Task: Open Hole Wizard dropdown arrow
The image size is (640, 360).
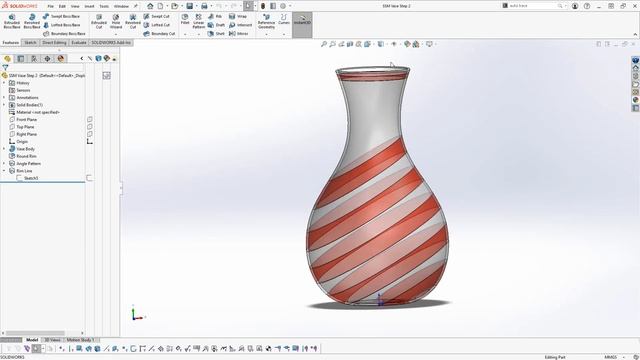Action: point(116,34)
